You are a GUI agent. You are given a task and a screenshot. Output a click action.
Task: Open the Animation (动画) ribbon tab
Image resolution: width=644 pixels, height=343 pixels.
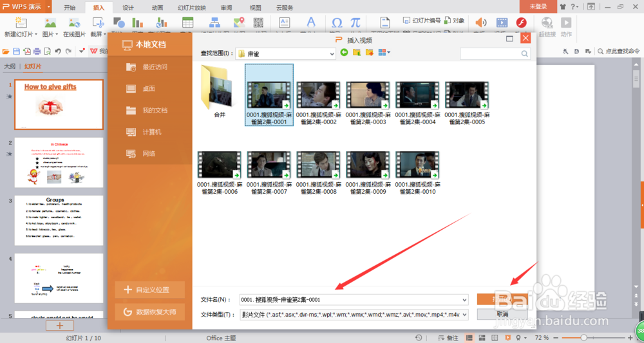(x=157, y=7)
